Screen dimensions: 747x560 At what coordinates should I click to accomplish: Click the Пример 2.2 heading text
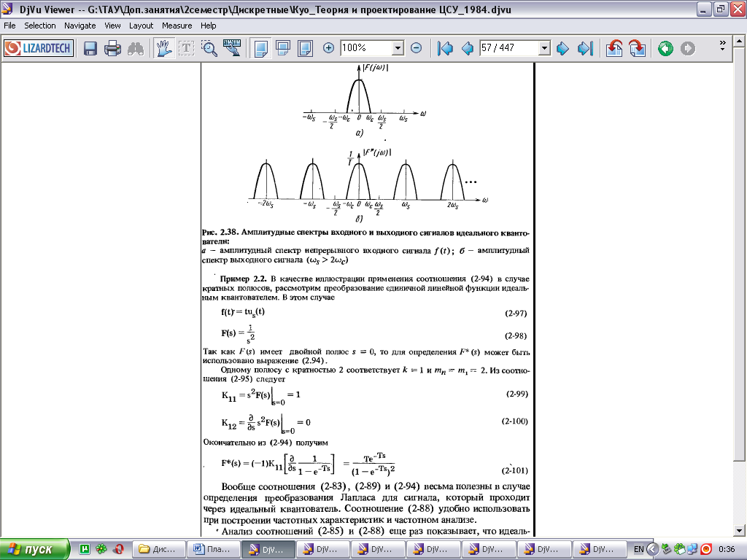pyautogui.click(x=243, y=279)
